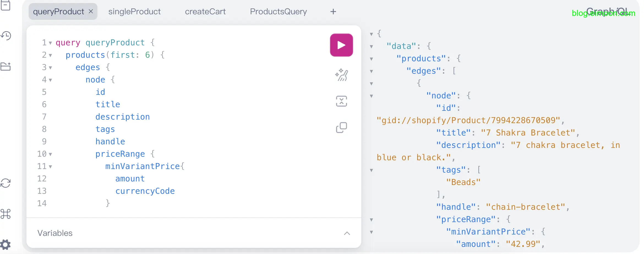Click the re-fetch schema icon
The image size is (644, 254).
pyautogui.click(x=6, y=183)
